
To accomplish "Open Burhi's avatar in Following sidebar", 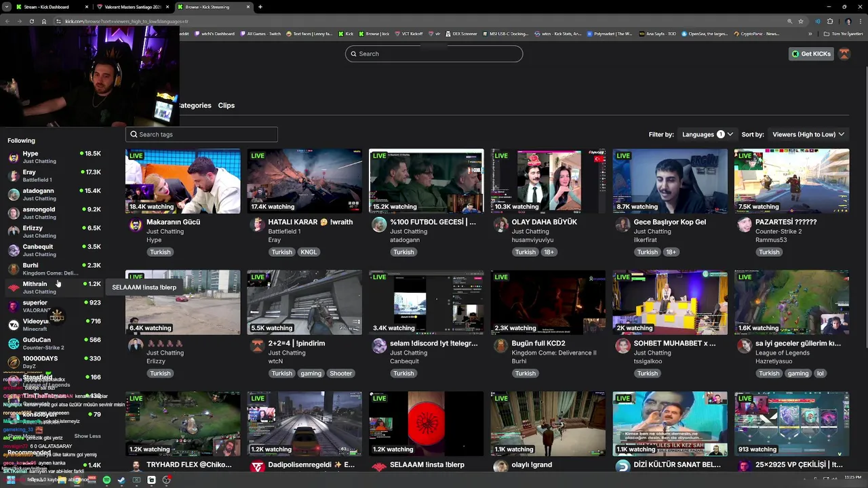I will pyautogui.click(x=14, y=269).
